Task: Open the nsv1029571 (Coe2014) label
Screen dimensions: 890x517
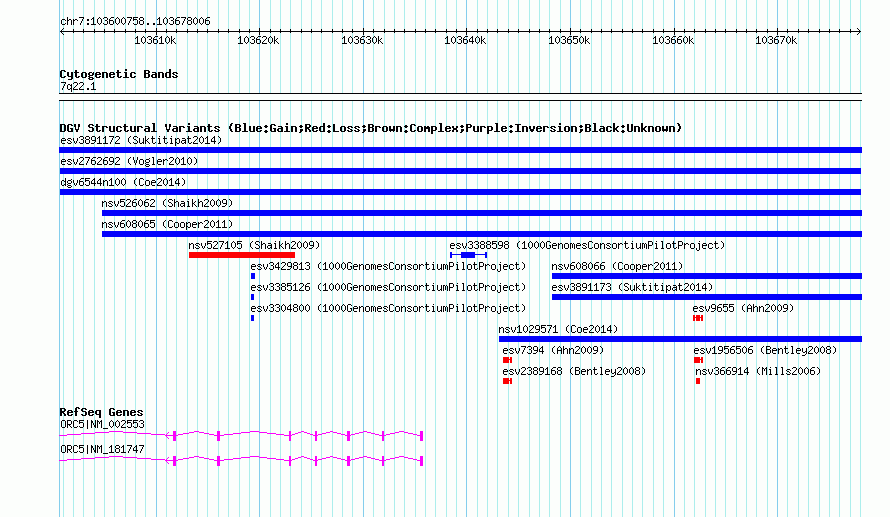Action: pos(558,329)
